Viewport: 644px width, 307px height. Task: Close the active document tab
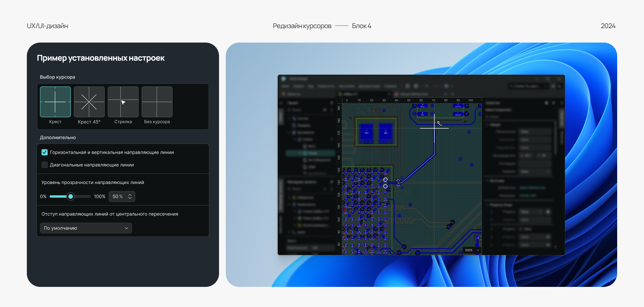click(x=388, y=94)
